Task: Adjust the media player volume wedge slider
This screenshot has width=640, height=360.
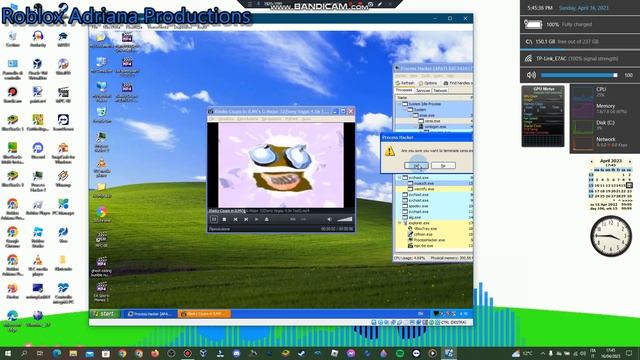Action: tap(344, 220)
